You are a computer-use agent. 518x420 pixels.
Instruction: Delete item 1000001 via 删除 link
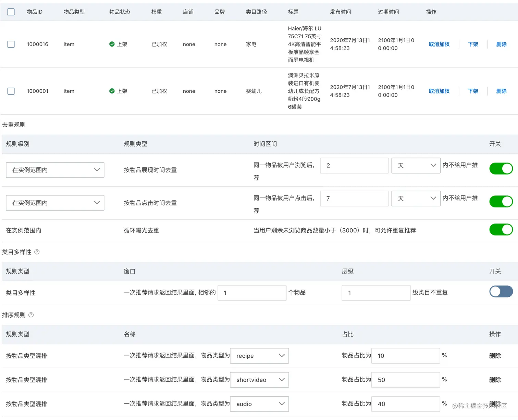501,91
